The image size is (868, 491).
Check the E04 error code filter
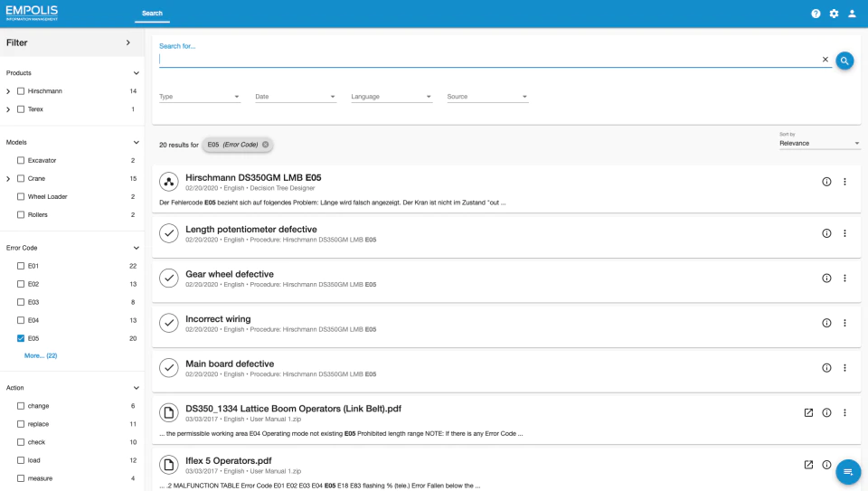pyautogui.click(x=21, y=320)
